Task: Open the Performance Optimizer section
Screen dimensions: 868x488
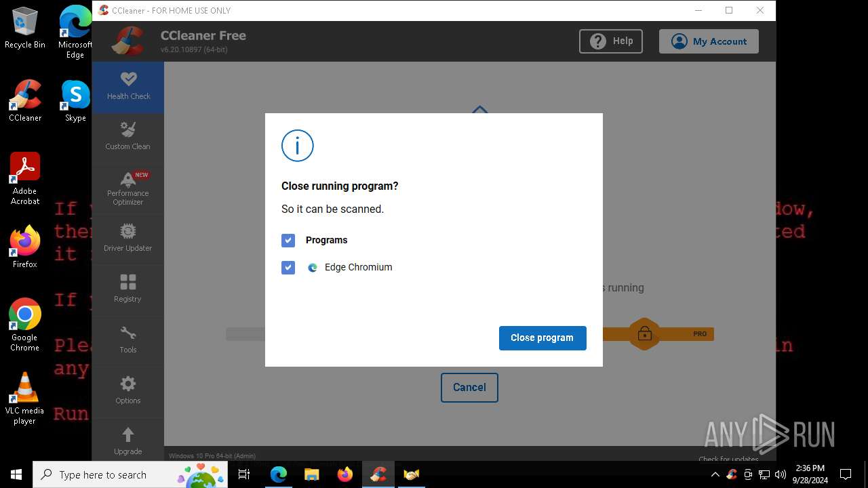Action: point(128,188)
